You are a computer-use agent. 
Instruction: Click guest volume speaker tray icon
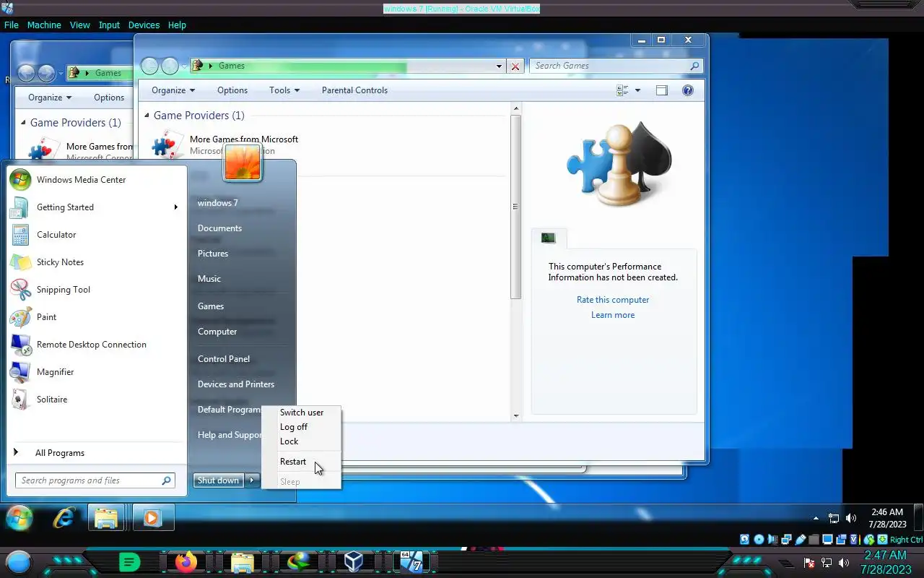pyautogui.click(x=851, y=518)
